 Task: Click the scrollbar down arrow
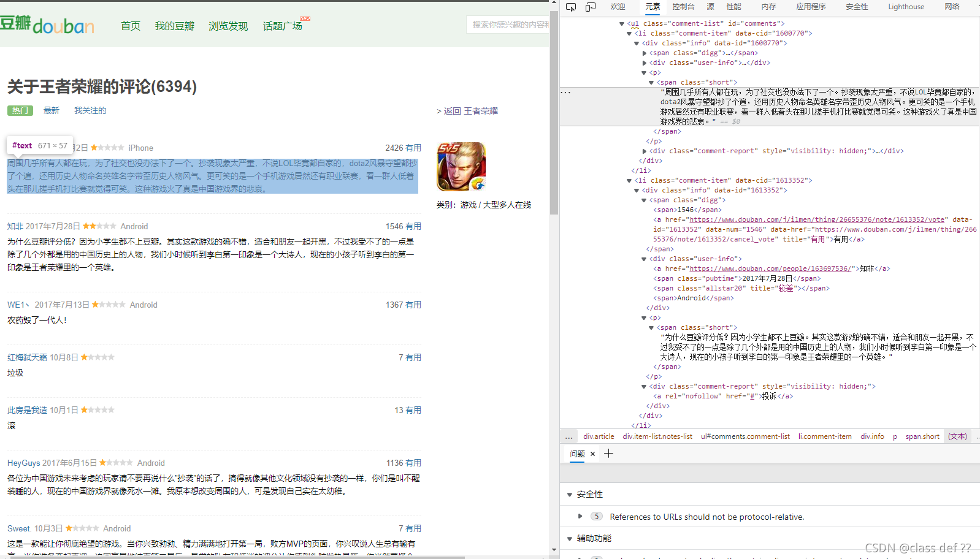click(554, 550)
